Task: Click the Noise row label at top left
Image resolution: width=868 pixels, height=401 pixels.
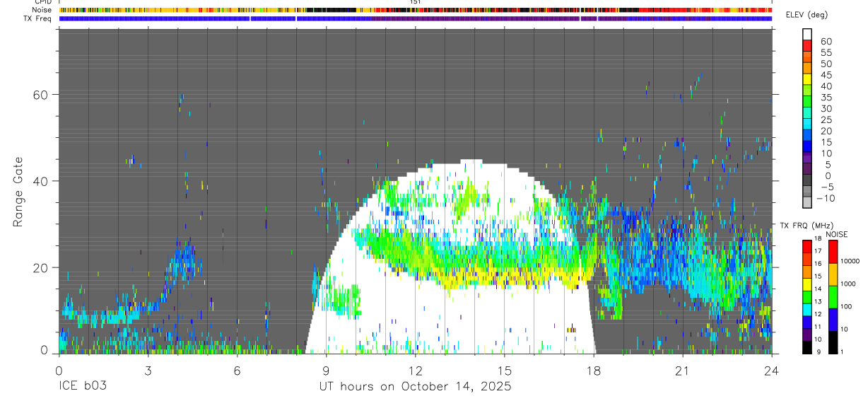Action: 42,10
